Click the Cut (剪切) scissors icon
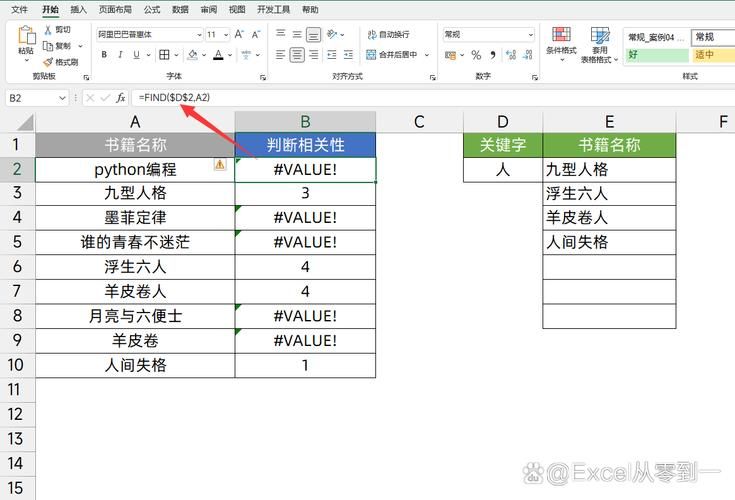 coord(49,30)
